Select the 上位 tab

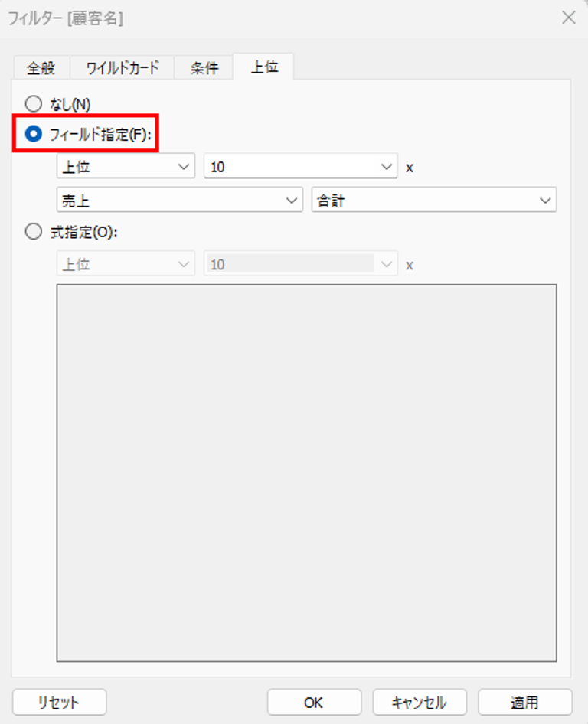tap(263, 67)
